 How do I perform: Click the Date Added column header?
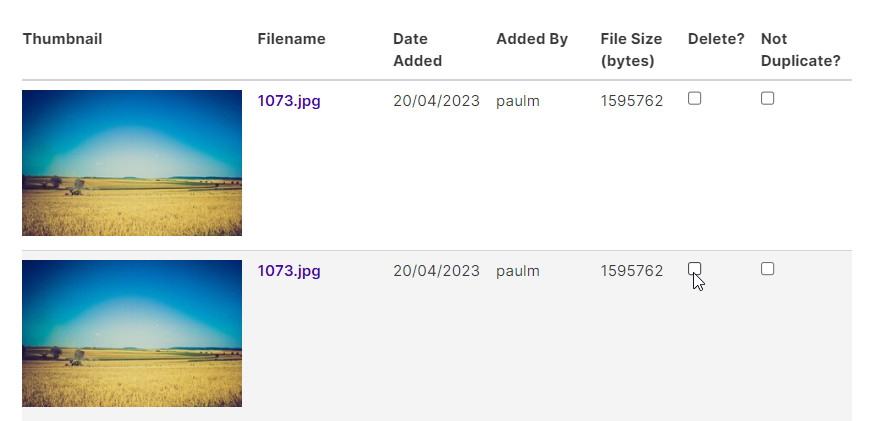click(417, 50)
